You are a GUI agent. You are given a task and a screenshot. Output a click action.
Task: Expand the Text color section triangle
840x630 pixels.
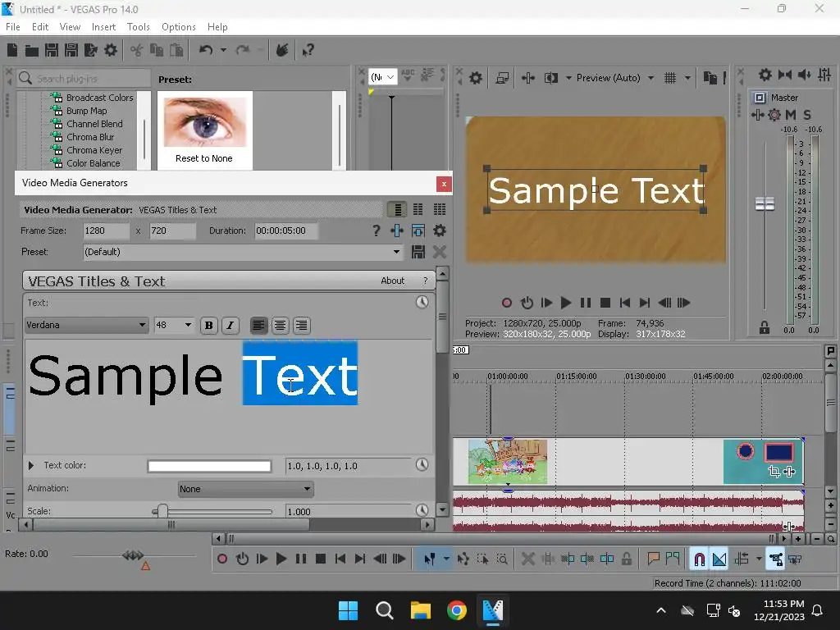(x=31, y=466)
